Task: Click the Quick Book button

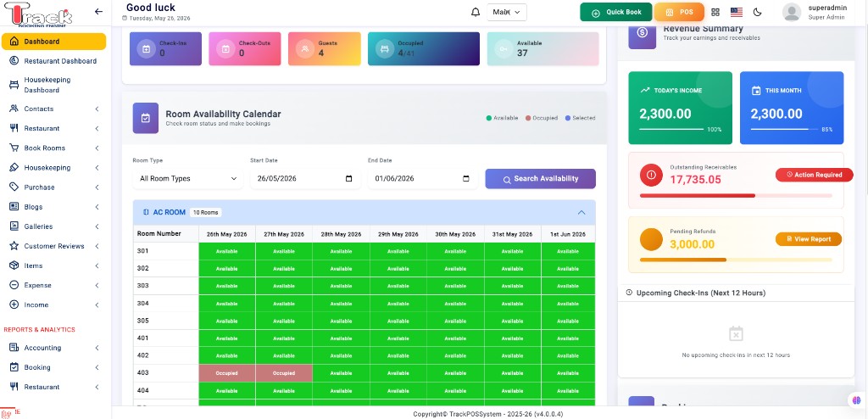Action: 615,12
